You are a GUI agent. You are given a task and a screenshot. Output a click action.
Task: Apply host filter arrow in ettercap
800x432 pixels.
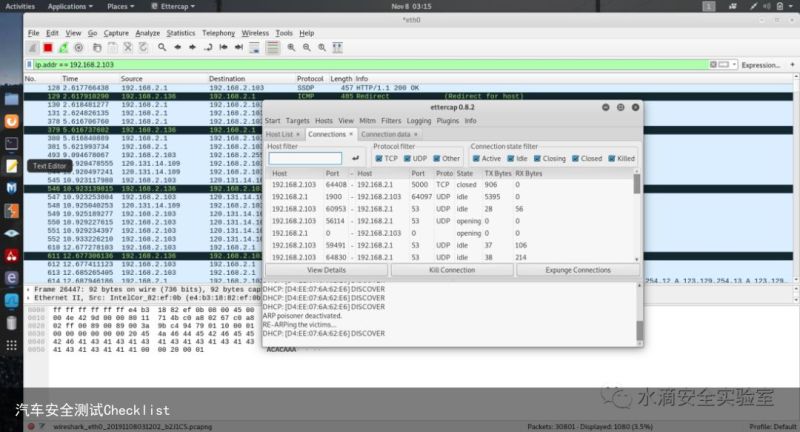[356, 158]
